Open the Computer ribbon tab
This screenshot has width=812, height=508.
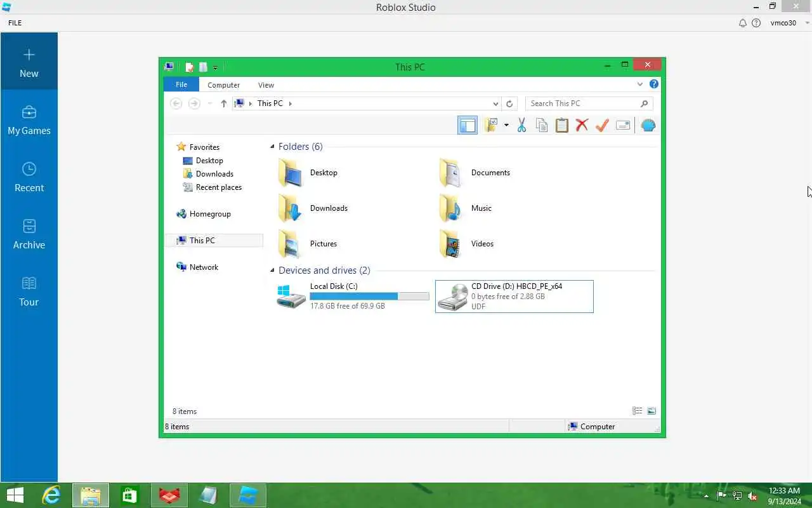[223, 84]
